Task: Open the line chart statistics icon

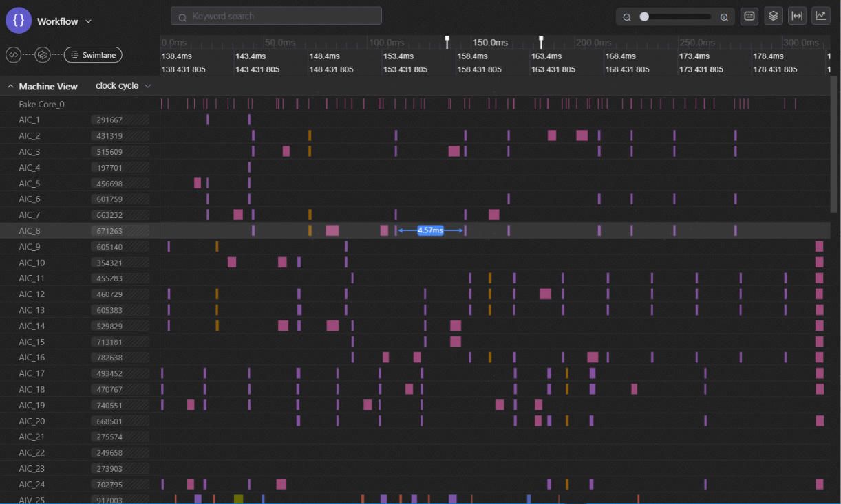Action: click(x=820, y=16)
